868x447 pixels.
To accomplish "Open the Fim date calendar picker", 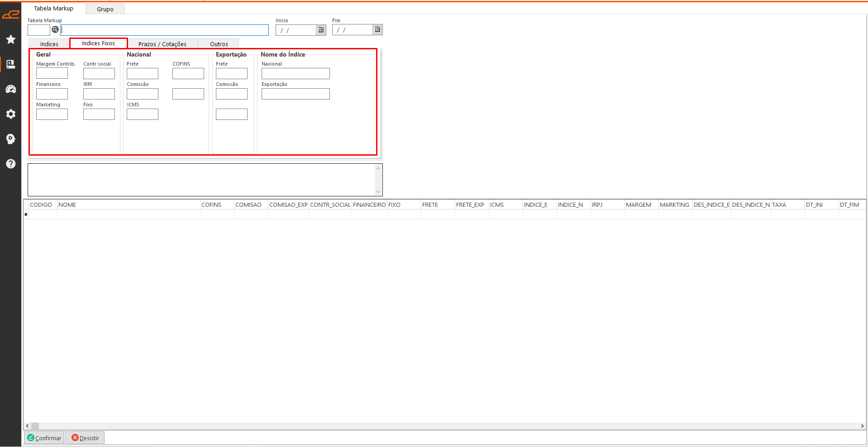I will 377,30.
